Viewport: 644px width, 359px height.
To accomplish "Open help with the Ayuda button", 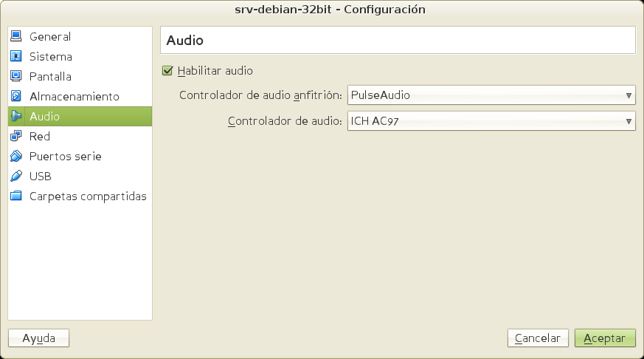I will tap(38, 338).
